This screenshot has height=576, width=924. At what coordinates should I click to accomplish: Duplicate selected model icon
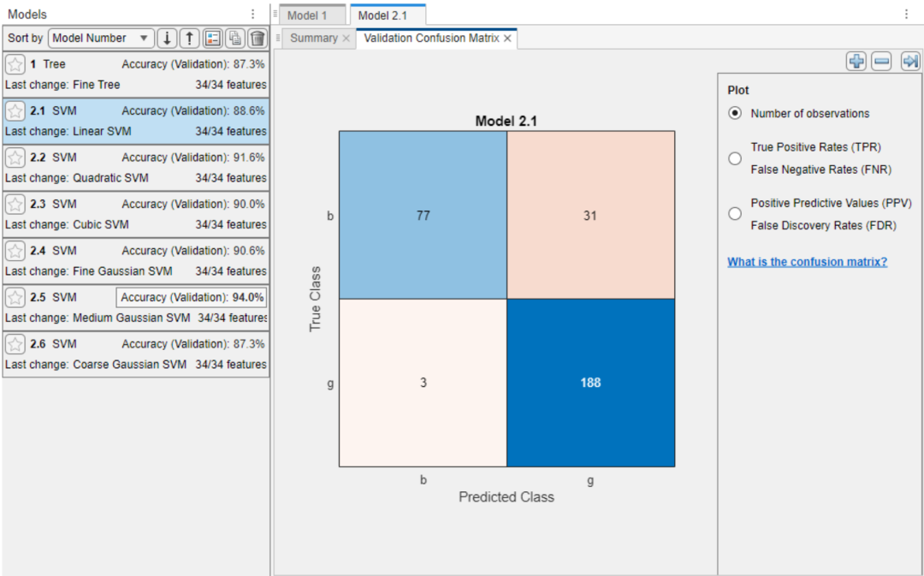[x=234, y=39]
